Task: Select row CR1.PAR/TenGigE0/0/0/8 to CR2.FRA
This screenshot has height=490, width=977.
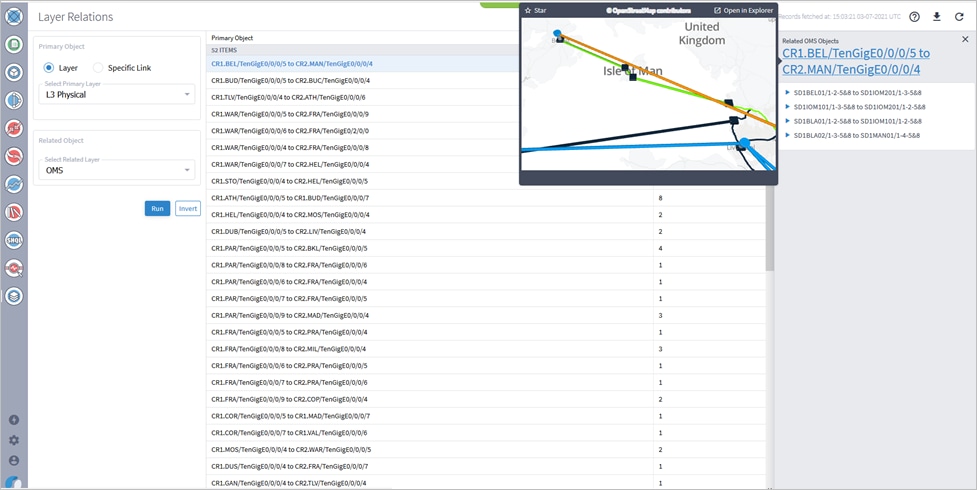Action: click(486, 265)
